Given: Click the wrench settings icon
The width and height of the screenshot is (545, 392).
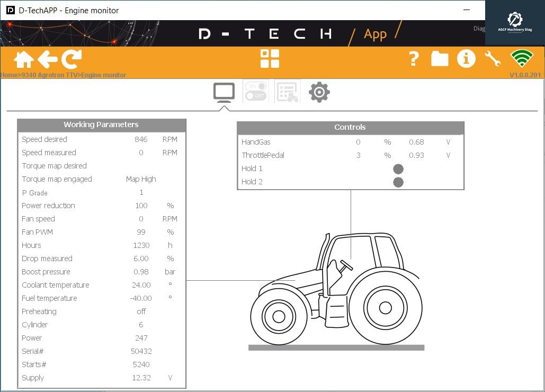Looking at the screenshot, I should tap(494, 59).
